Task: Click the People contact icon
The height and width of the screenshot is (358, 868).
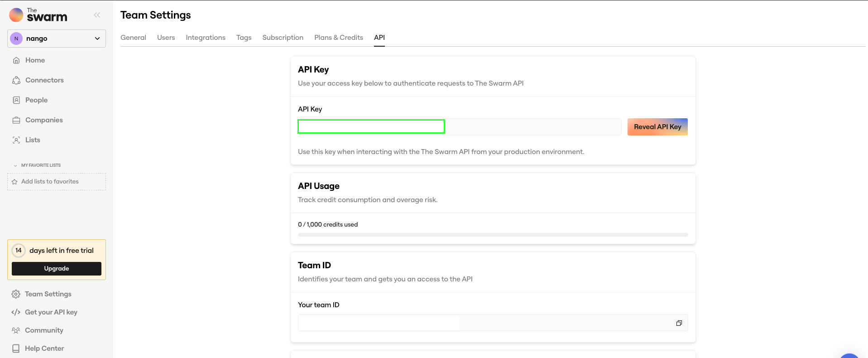Action: (x=16, y=100)
